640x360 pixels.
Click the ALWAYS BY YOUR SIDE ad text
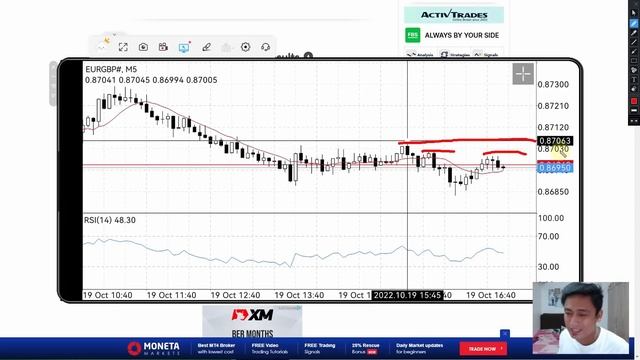coord(462,36)
